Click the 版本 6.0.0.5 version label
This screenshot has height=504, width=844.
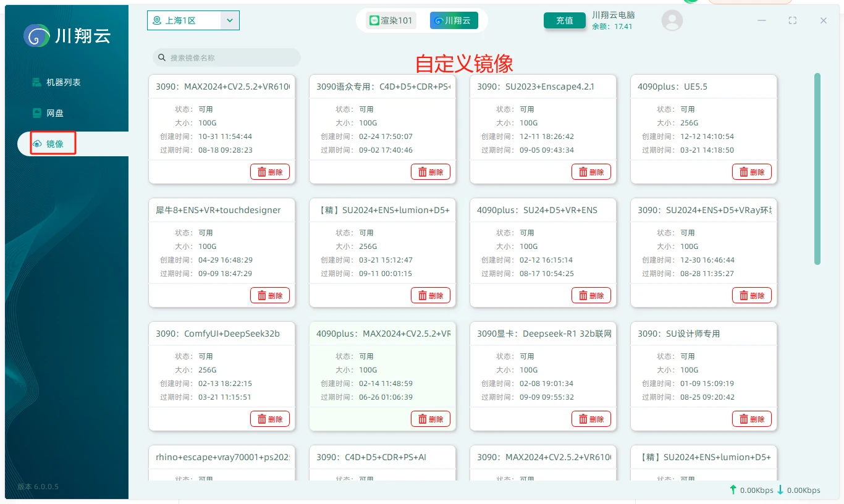[38, 487]
